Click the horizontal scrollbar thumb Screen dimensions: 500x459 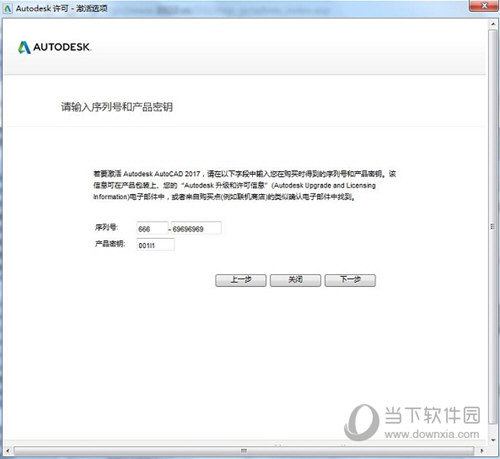[x=244, y=451]
